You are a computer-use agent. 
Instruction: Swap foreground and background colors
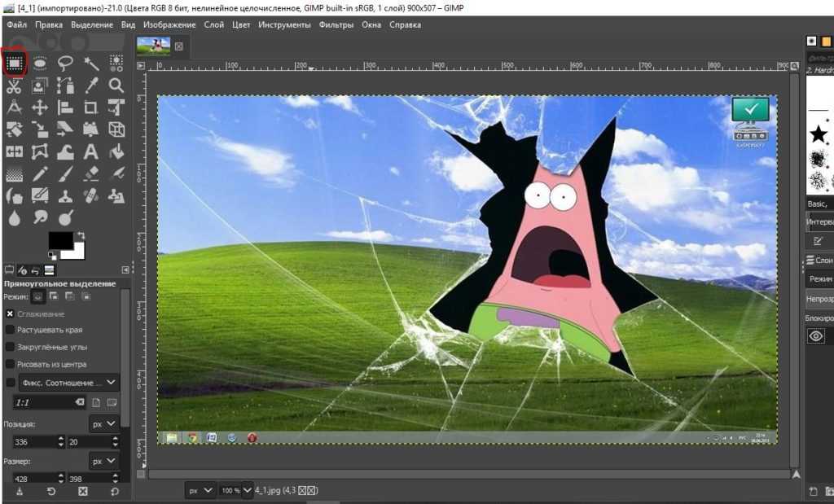coord(81,235)
